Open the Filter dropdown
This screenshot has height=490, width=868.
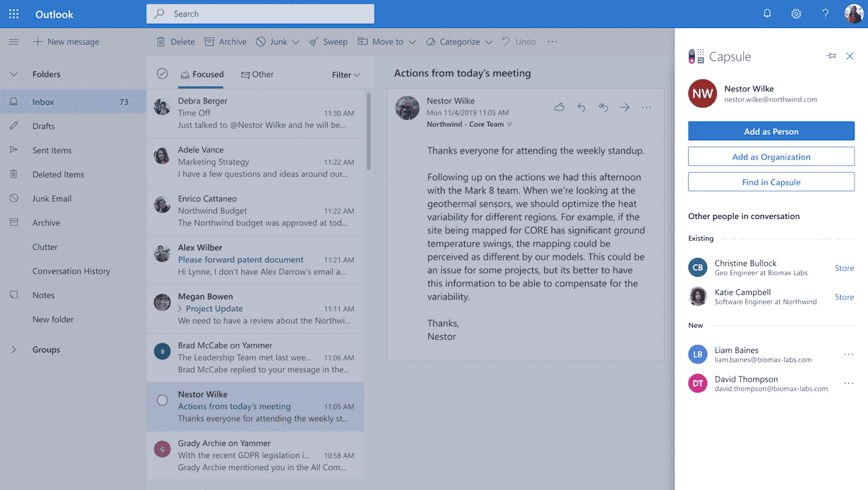point(346,75)
